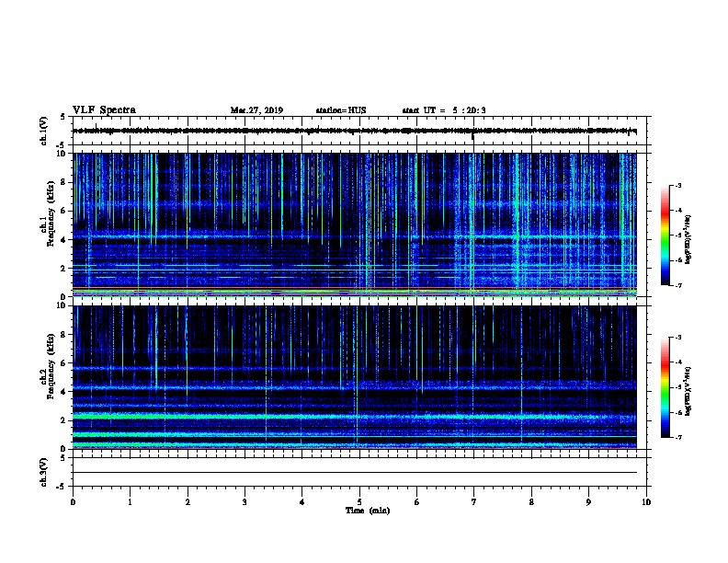Click time axis tick label "4"
This screenshot has width=728, height=563.
[301, 502]
